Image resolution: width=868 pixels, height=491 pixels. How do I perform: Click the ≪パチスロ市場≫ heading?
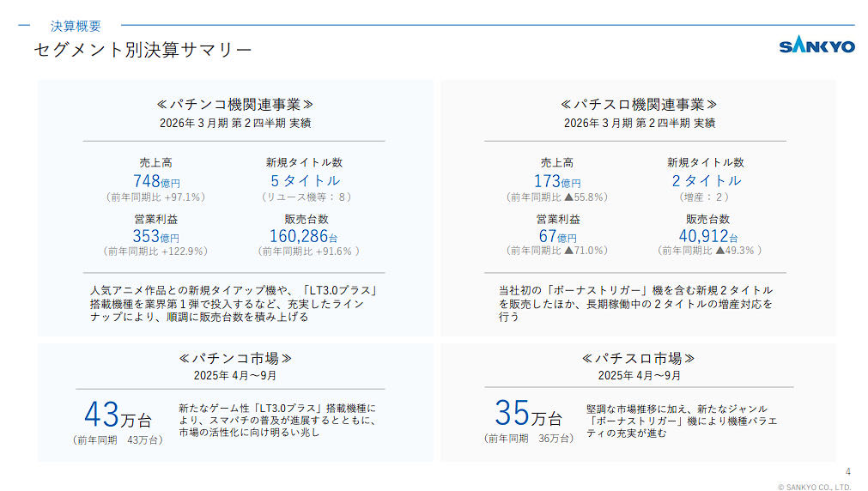638,358
